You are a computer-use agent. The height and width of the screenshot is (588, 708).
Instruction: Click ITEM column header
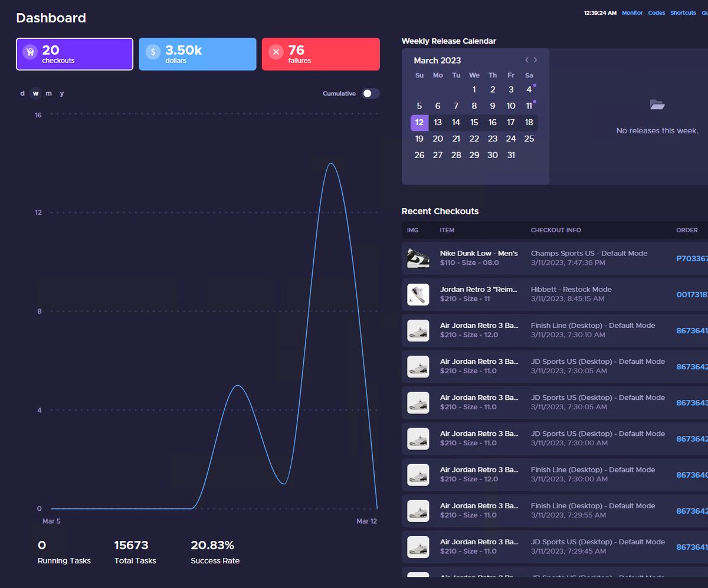447,231
